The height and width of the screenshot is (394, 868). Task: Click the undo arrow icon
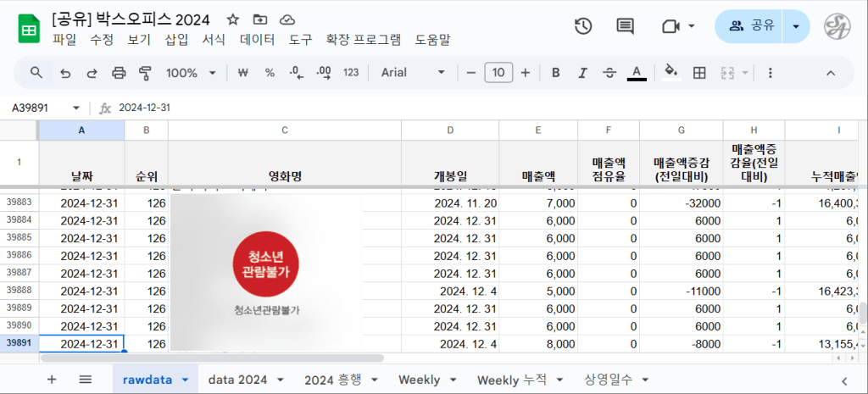pos(65,73)
